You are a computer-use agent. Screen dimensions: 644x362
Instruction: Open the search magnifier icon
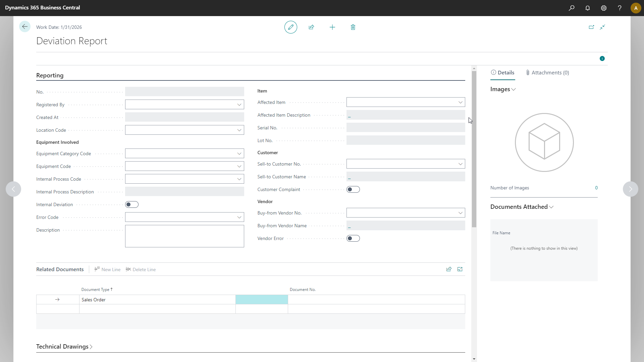pyautogui.click(x=572, y=8)
